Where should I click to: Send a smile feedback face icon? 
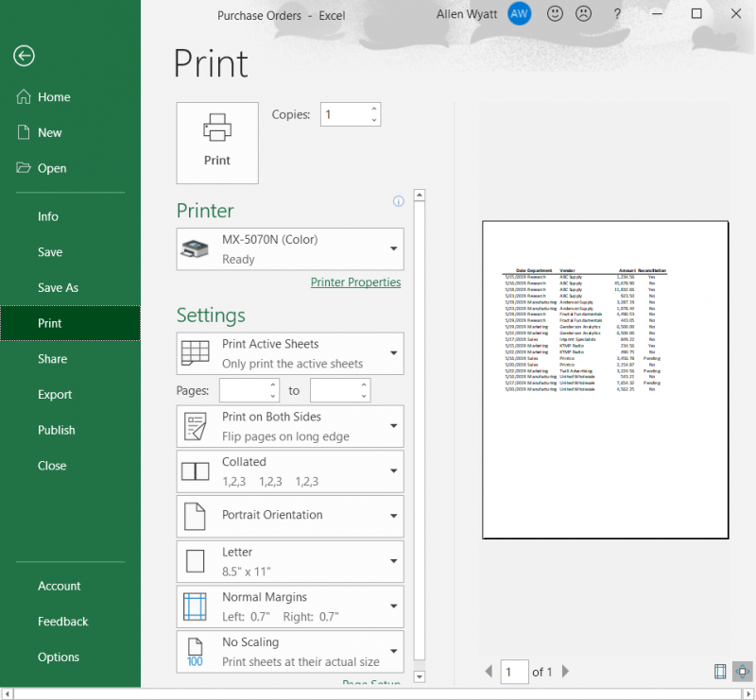(555, 14)
